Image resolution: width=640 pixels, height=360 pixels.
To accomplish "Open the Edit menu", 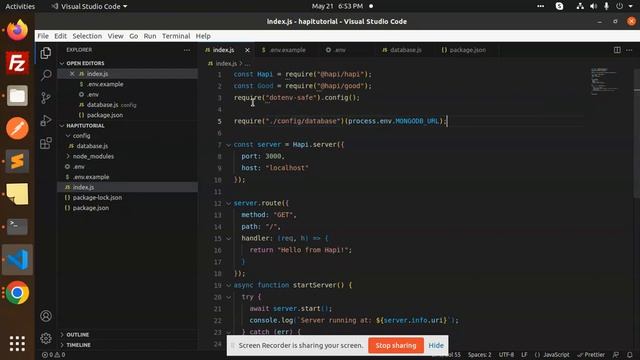I will 60,36.
